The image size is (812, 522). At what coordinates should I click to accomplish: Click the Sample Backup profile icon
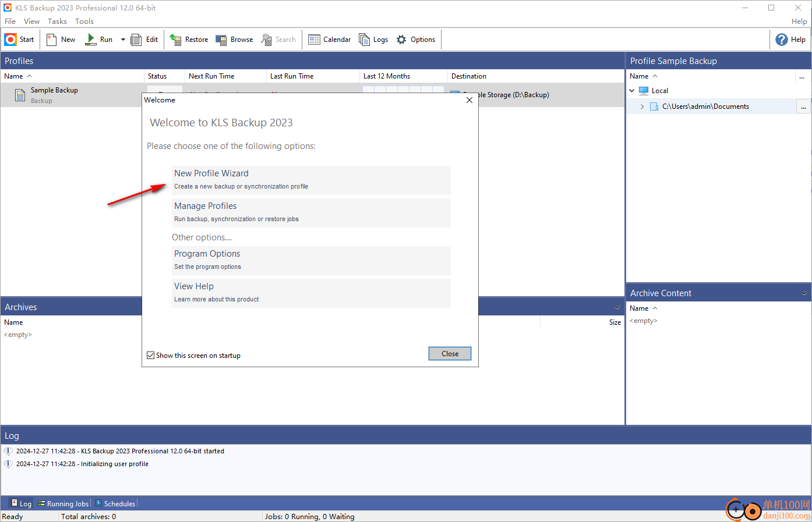click(20, 95)
